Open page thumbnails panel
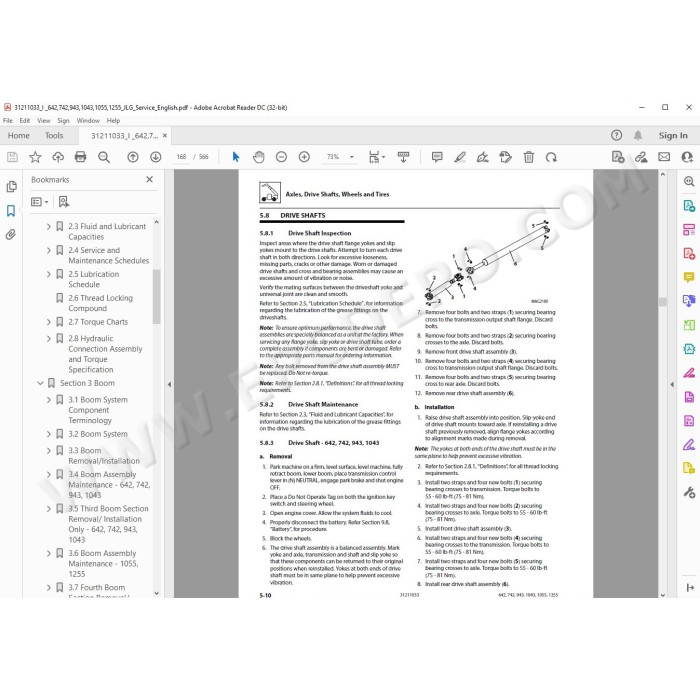Image resolution: width=700 pixels, height=700 pixels. [x=12, y=187]
